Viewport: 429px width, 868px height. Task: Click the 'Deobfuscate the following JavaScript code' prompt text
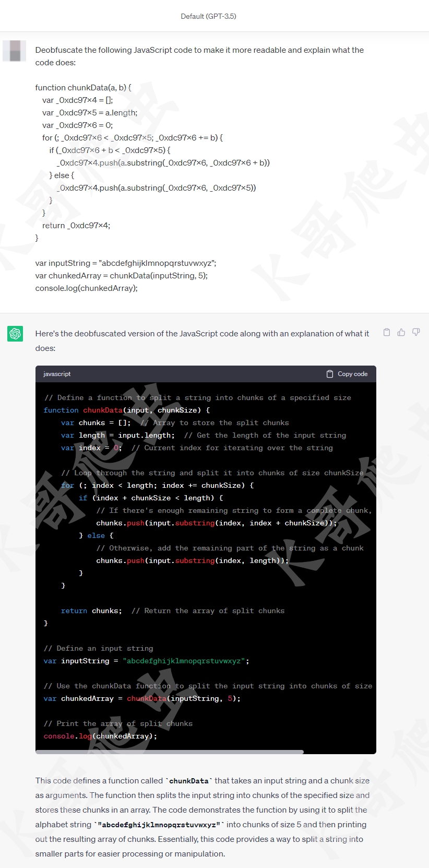click(199, 56)
